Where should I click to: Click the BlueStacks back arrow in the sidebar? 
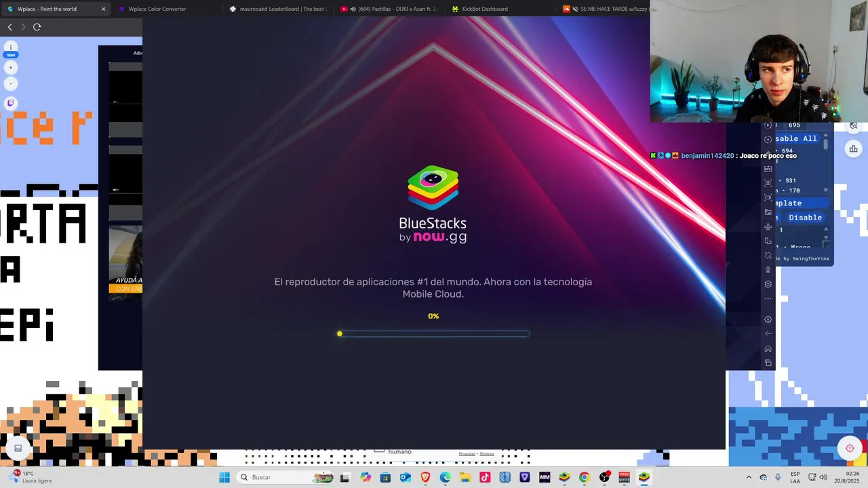pos(768,333)
